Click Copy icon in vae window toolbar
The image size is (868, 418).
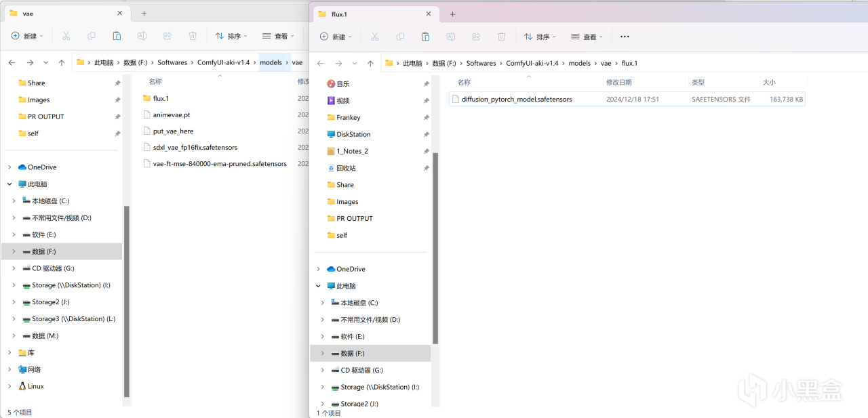coord(92,36)
